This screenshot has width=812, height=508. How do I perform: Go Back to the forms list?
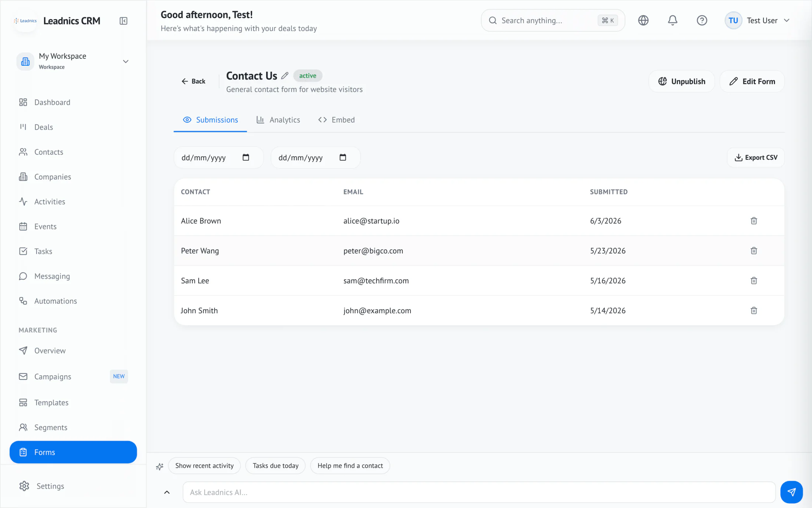193,81
